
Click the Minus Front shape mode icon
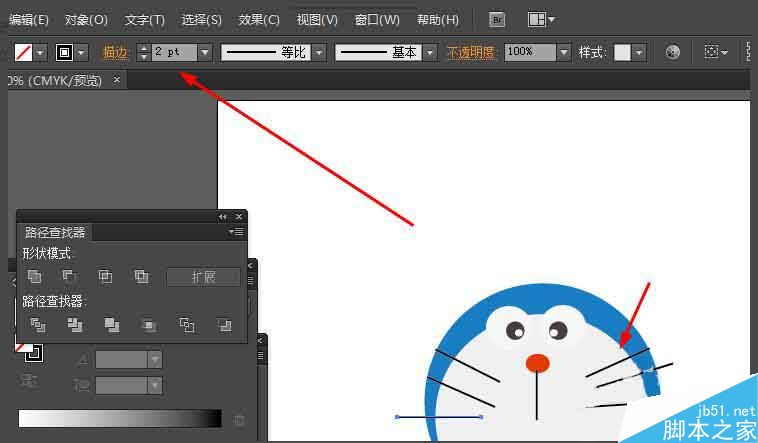click(x=70, y=276)
